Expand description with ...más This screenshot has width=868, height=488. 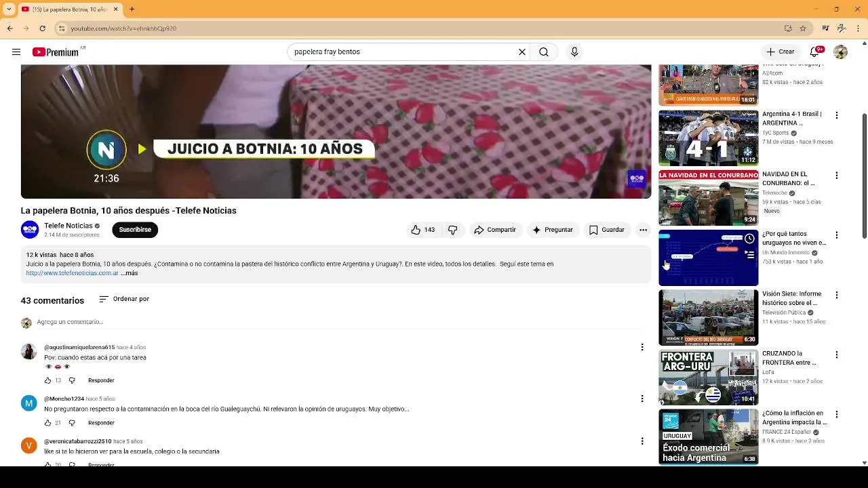click(x=130, y=273)
